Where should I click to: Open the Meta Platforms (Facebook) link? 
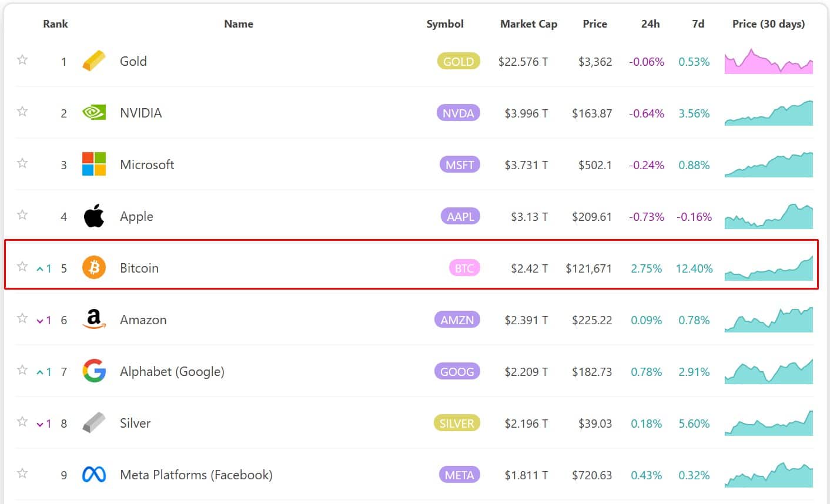pos(196,475)
